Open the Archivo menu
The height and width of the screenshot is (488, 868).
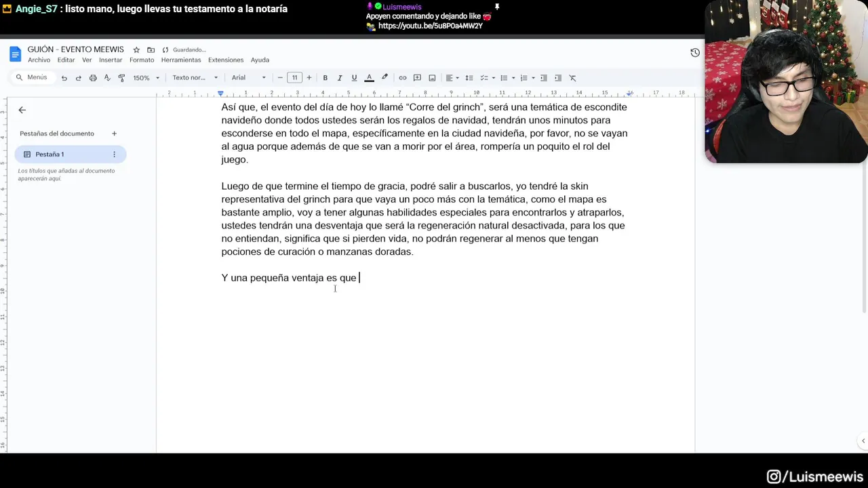pyautogui.click(x=39, y=60)
